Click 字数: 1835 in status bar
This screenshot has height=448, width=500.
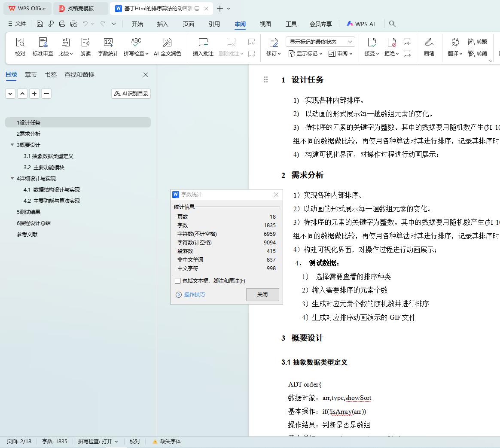(55, 441)
